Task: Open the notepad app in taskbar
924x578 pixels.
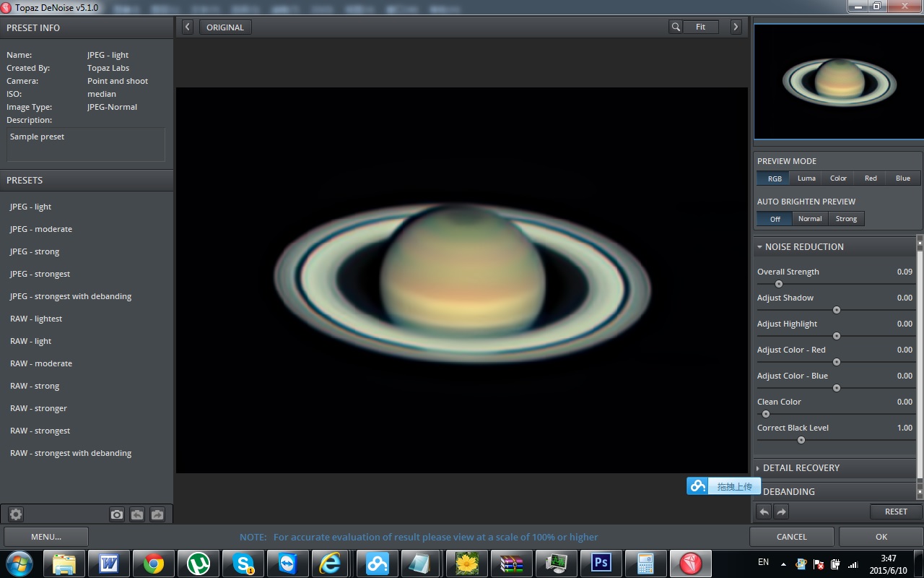Action: coord(422,563)
